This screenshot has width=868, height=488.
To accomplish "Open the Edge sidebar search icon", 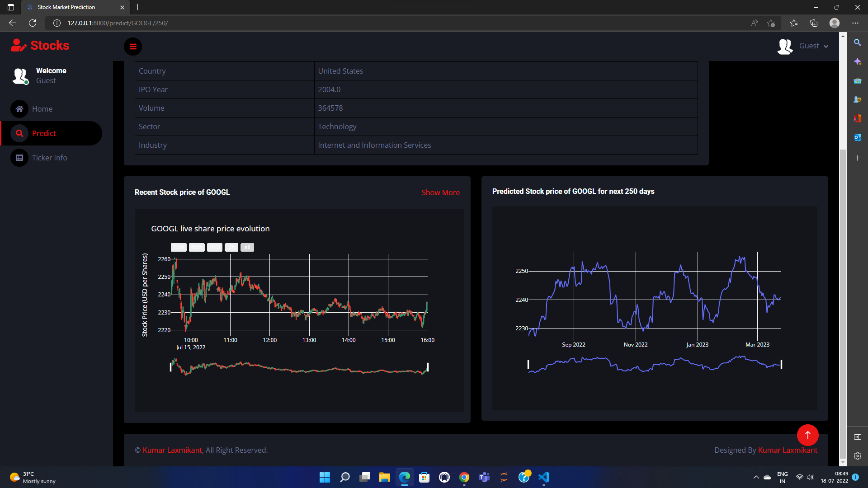I will click(857, 42).
